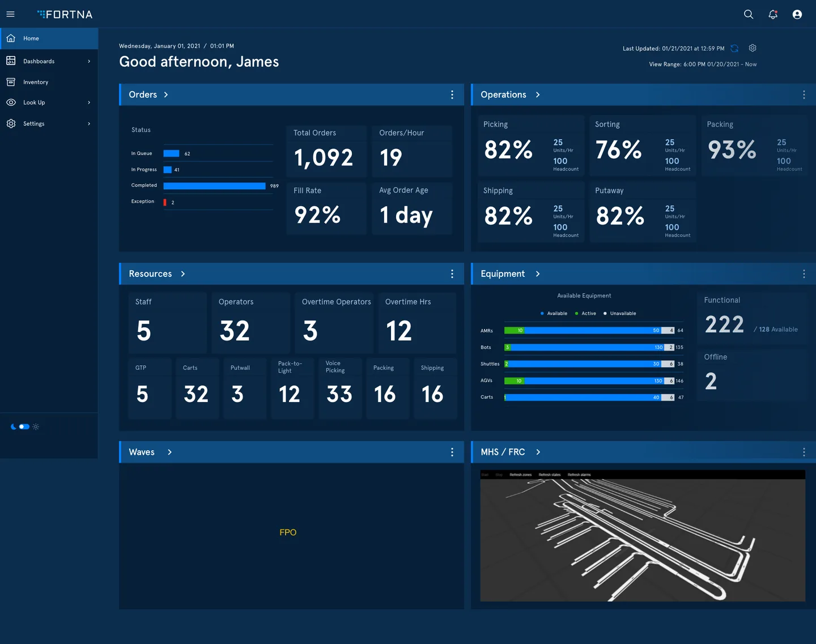This screenshot has height=644, width=816.
Task: Toggle the Available equipment legend
Action: click(554, 313)
